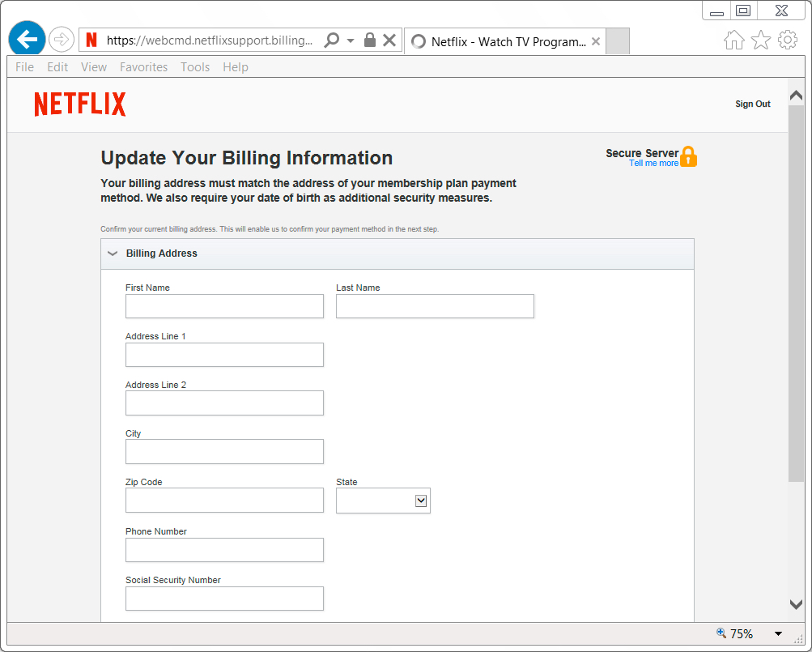Open the Edit menu
This screenshot has height=652, width=812.
click(57, 67)
